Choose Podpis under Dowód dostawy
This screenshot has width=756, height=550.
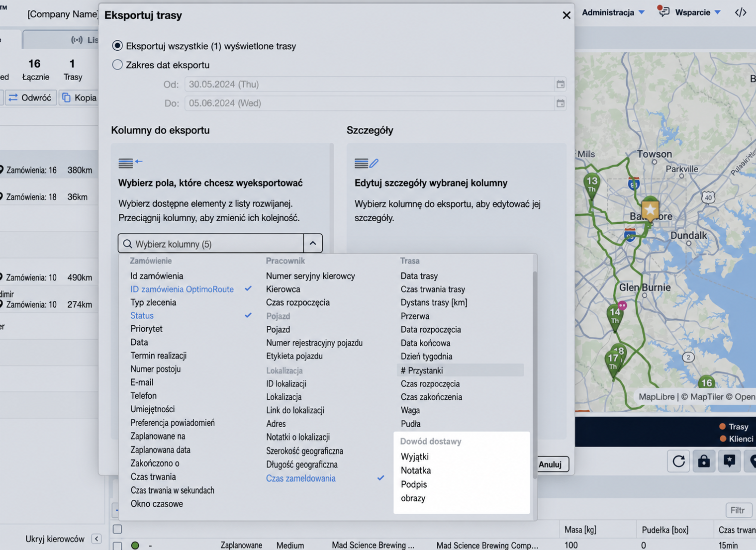tap(414, 484)
